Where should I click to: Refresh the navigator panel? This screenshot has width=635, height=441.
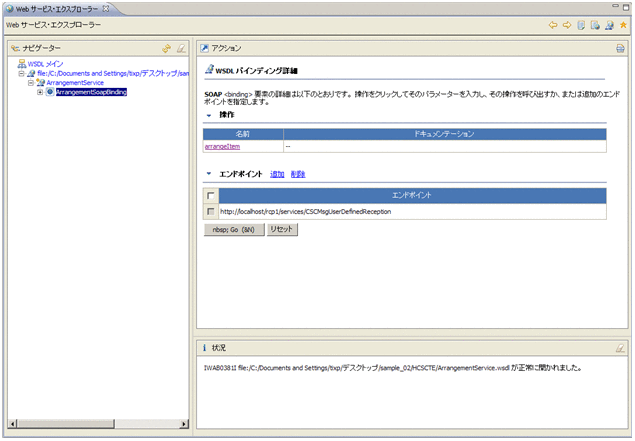167,48
